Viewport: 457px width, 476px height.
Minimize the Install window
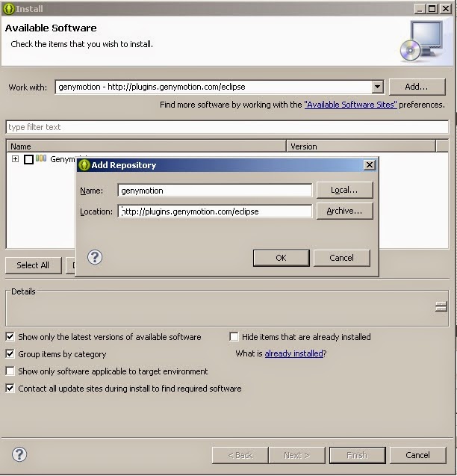pyautogui.click(x=420, y=8)
